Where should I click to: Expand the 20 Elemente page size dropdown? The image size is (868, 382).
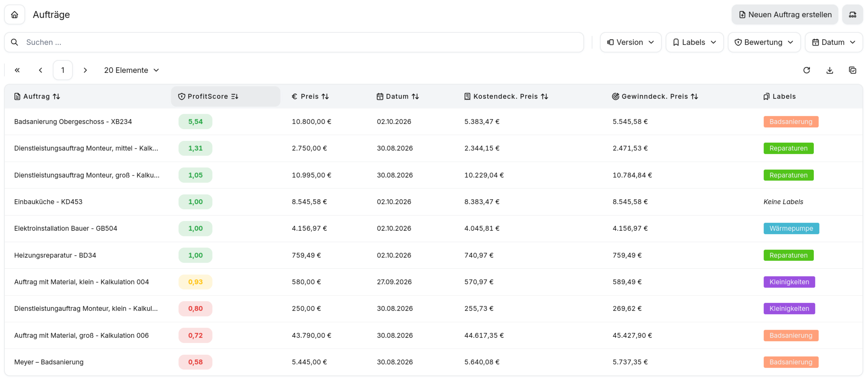point(132,70)
